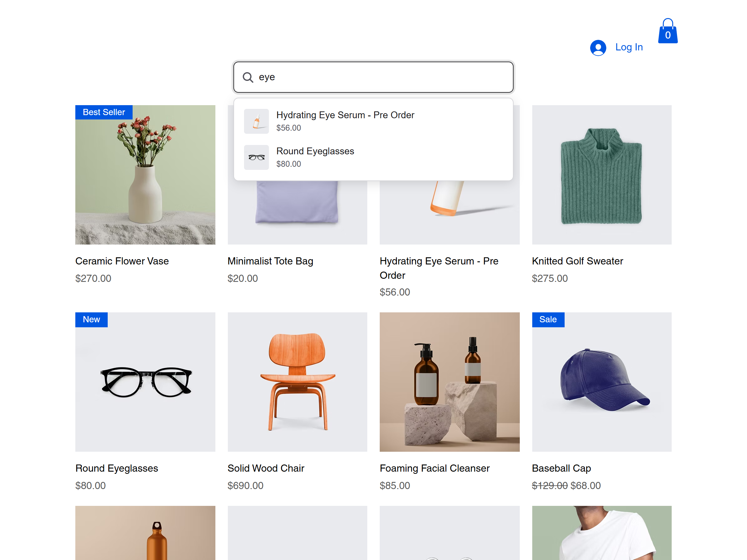Select Hydrating Eye Serum search suggestion

pos(373,121)
